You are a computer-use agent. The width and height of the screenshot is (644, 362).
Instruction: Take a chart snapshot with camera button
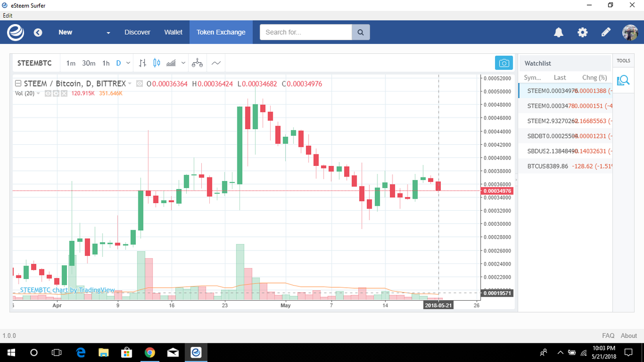(x=504, y=63)
